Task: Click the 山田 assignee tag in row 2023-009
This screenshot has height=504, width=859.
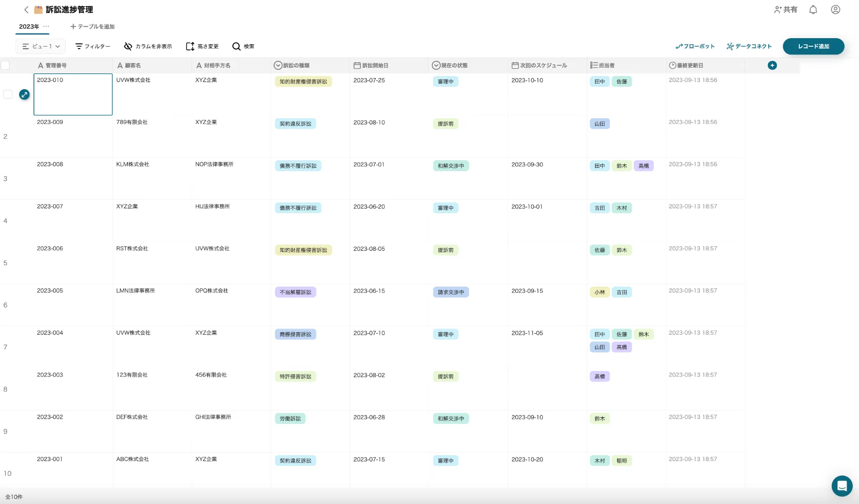Action: [x=600, y=124]
